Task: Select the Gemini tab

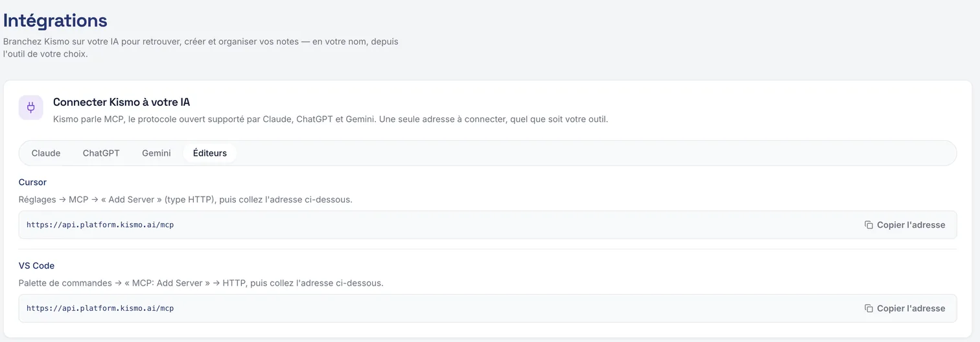Action: coord(156,153)
